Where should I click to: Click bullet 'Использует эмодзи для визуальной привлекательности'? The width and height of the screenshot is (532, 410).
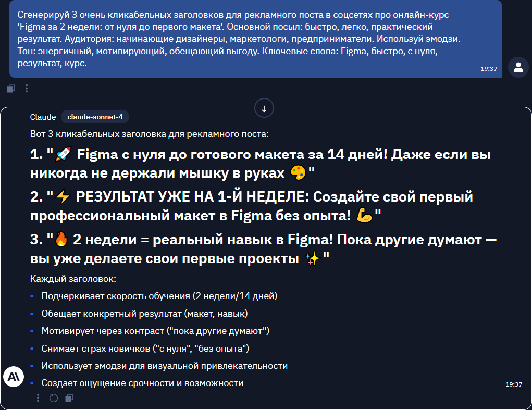[165, 366]
